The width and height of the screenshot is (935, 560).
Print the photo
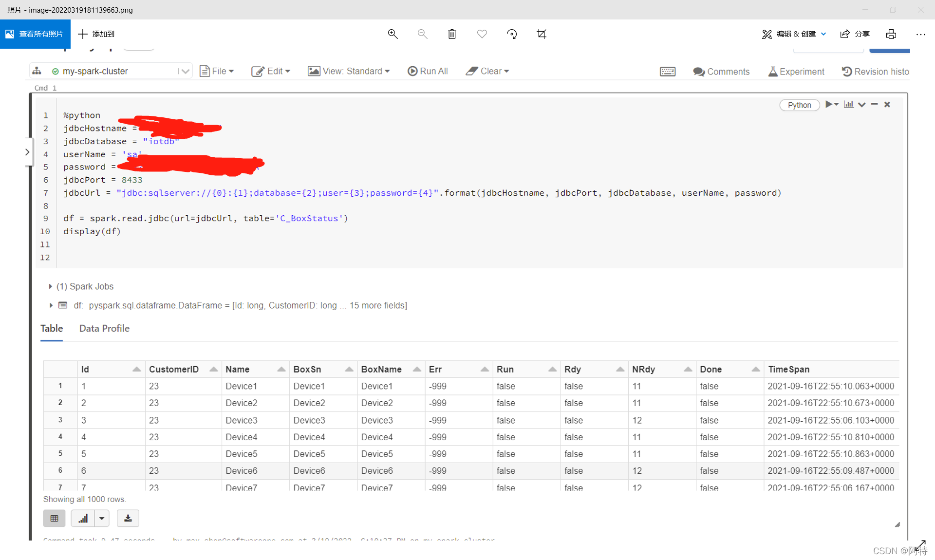click(891, 34)
